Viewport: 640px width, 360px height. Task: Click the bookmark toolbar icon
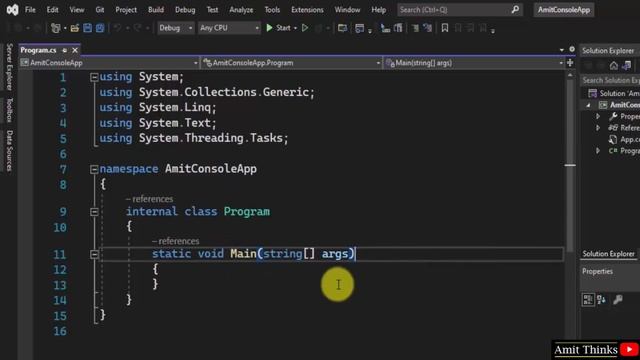(x=445, y=28)
